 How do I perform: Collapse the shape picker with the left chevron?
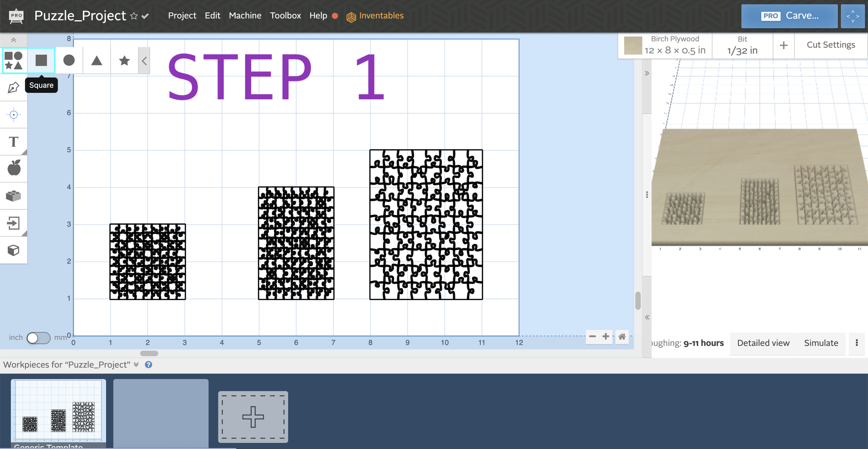click(x=144, y=60)
